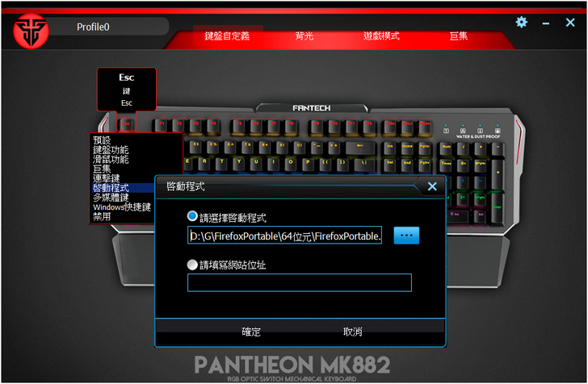Click the F1 key on keyboard image
The width and height of the screenshot is (588, 384).
click(162, 125)
